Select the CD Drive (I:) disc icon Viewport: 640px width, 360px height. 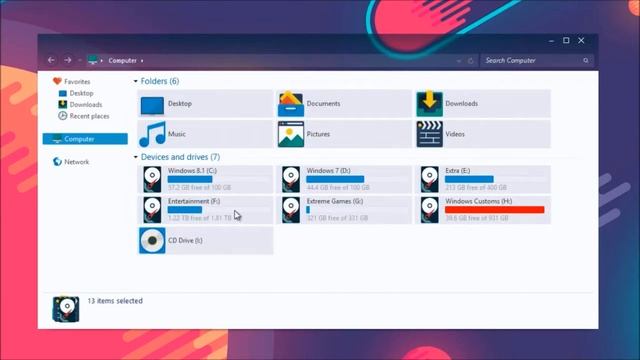[x=152, y=240]
